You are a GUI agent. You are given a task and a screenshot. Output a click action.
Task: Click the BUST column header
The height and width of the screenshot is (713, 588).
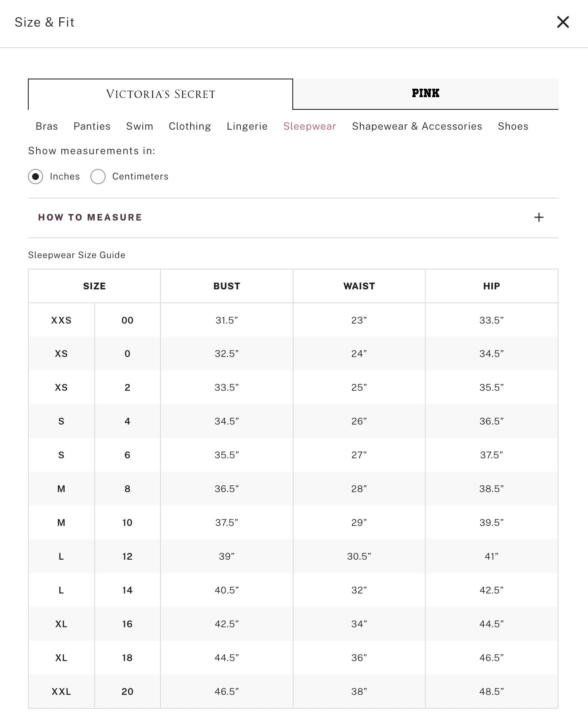tap(227, 286)
